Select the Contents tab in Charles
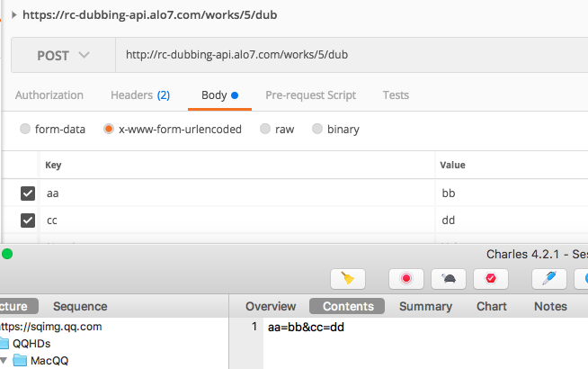The image size is (588, 369). tap(347, 306)
